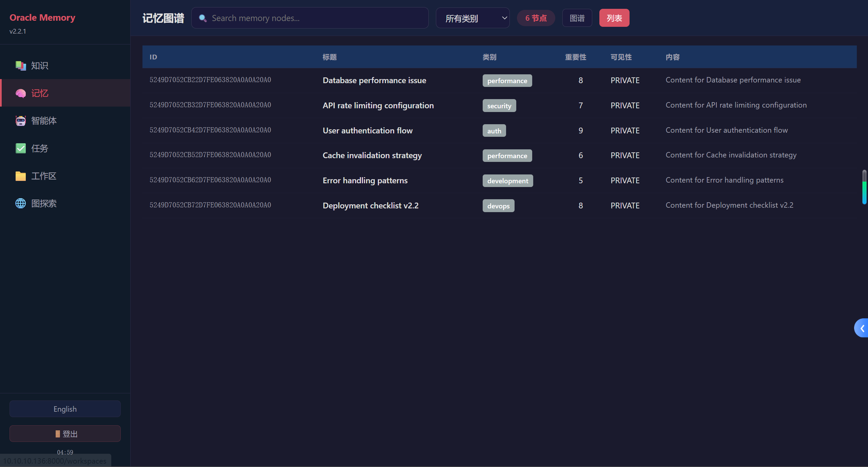The width and height of the screenshot is (868, 467).
Task: Click the vertical scrollbar thumb
Action: coord(864,187)
